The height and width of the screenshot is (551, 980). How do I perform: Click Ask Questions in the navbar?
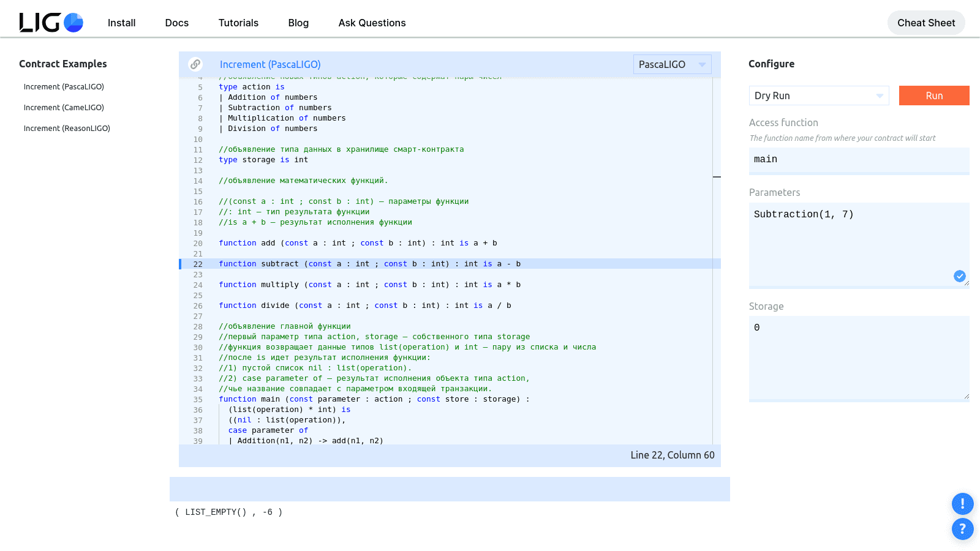pos(372,23)
